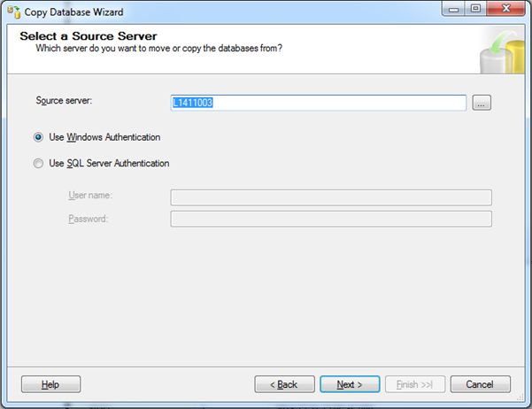Viewport: 532px width, 409px height.
Task: Cancel the wizard
Action: tap(480, 384)
